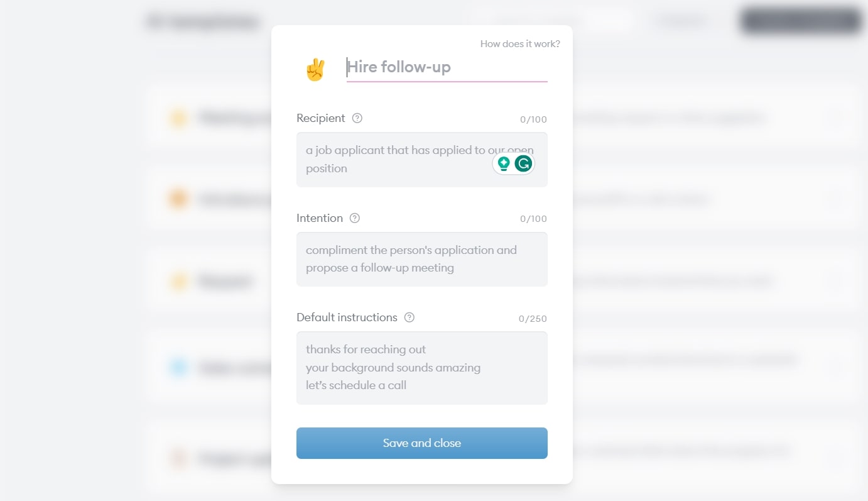Focus the Default instructions text area

click(421, 368)
